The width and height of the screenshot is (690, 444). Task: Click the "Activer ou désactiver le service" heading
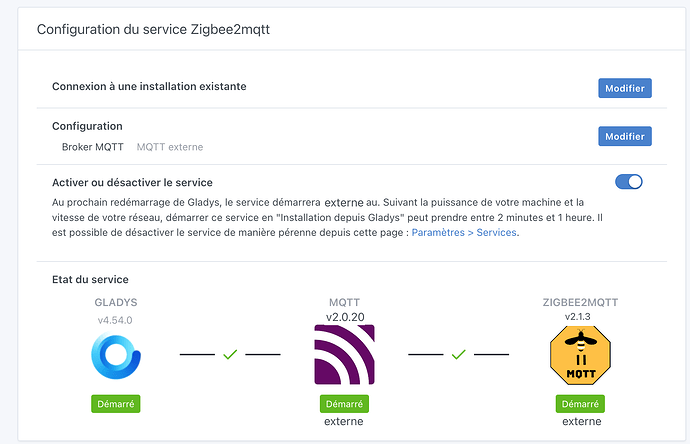132,182
